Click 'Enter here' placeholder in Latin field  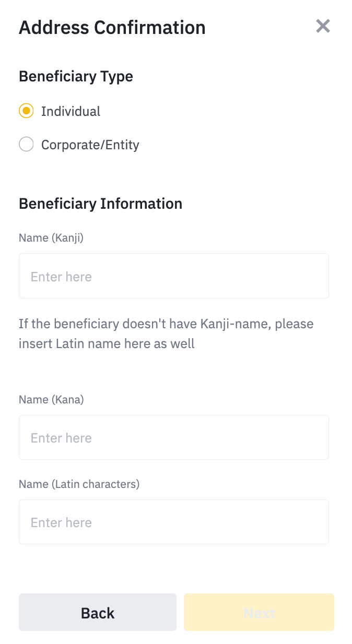point(61,522)
